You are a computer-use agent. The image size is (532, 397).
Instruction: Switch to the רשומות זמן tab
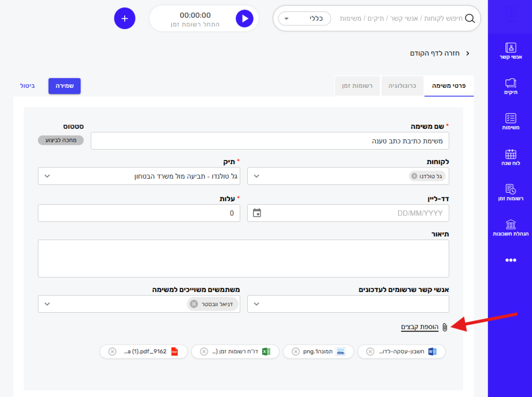(358, 86)
